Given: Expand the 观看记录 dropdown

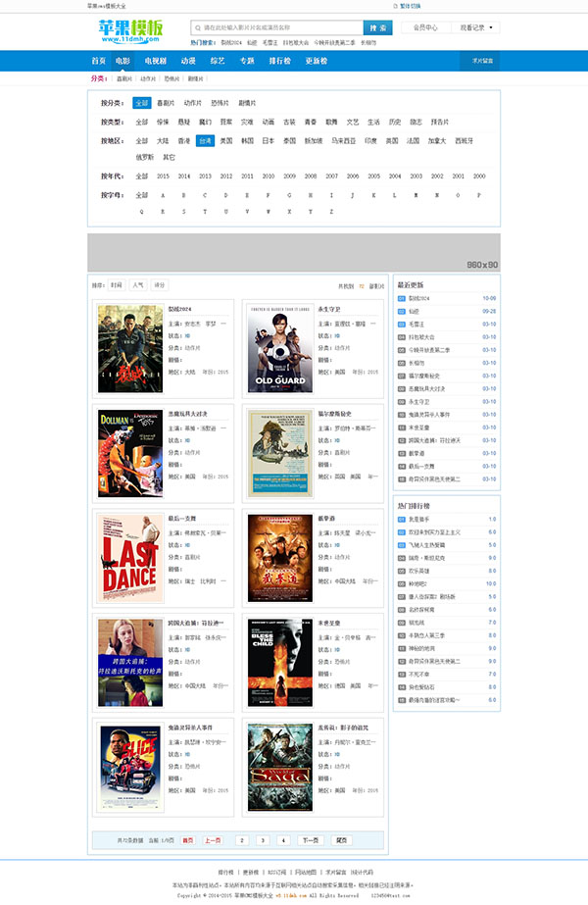Looking at the screenshot, I should pyautogui.click(x=475, y=27).
